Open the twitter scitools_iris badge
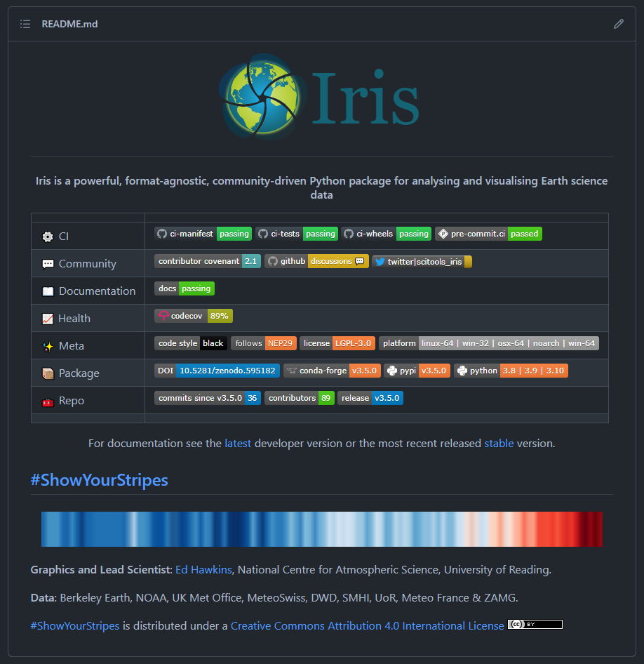The width and height of the screenshot is (644, 664). pos(422,262)
